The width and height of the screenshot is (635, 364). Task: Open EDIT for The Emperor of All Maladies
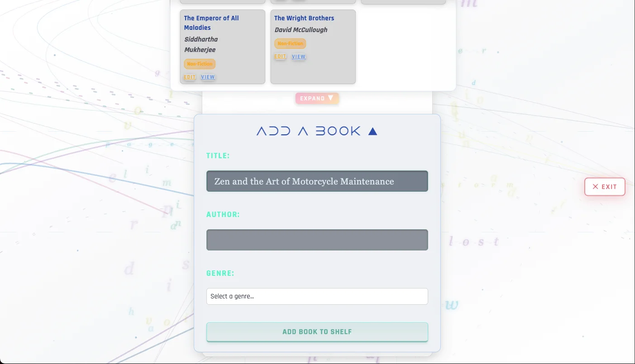(189, 77)
